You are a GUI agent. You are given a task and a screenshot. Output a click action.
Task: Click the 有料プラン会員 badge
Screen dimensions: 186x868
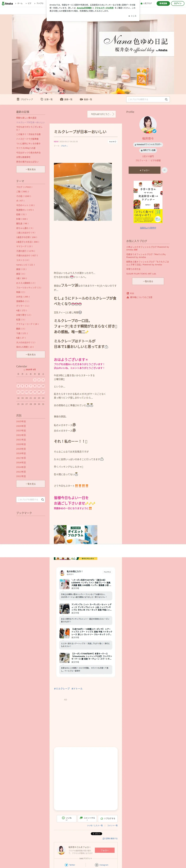tap(148, 150)
